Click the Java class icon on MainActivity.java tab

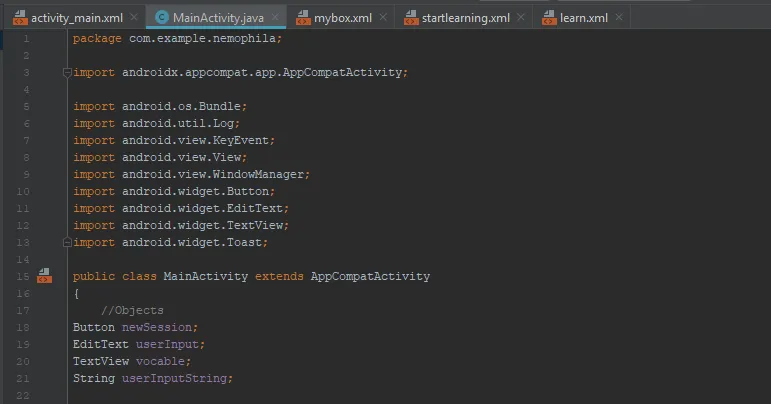click(162, 18)
